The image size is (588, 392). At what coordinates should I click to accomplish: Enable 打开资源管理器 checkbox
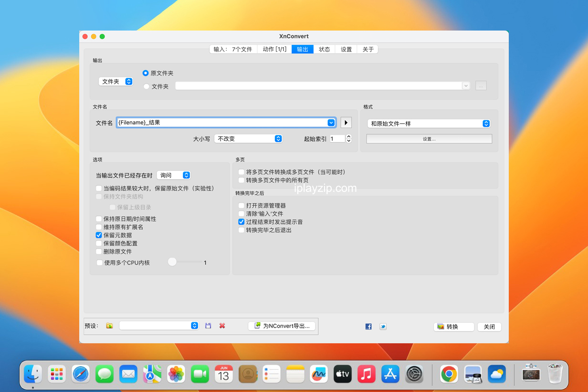click(x=241, y=205)
